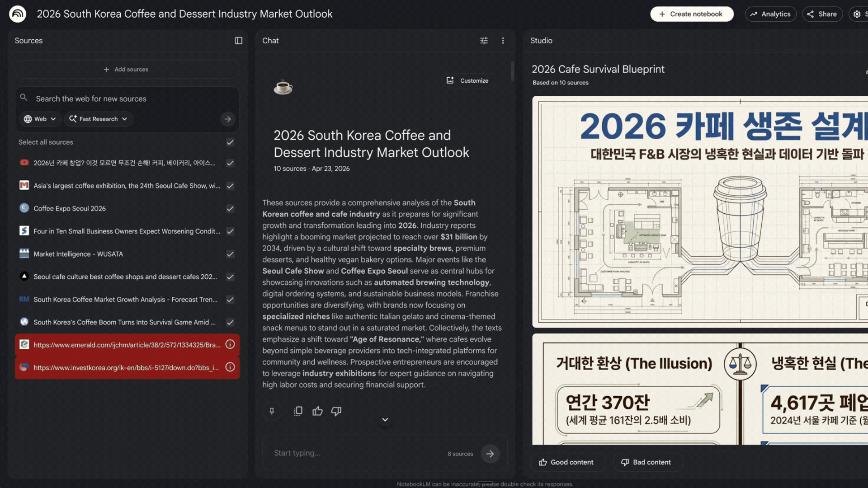This screenshot has height=488, width=868.
Task: Click the search magnifier icon in Sources
Action: tap(24, 98)
